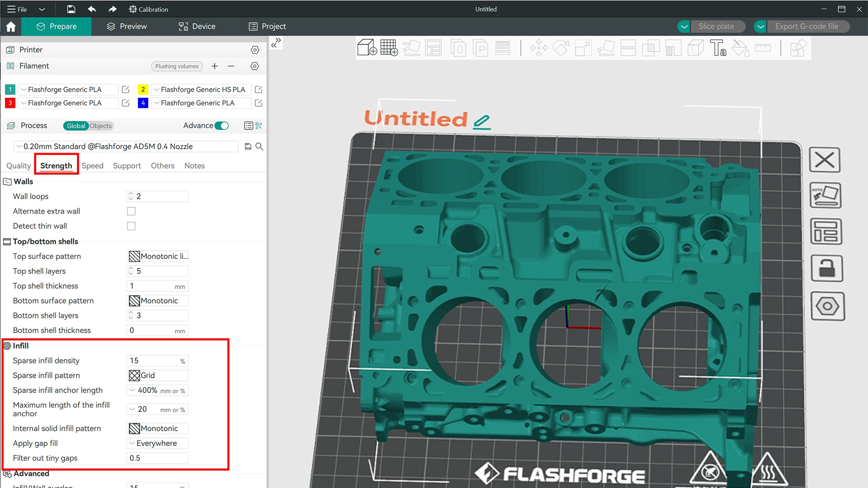Open Filament settings gear icon
Viewport: 868px width, 488px height.
click(255, 66)
